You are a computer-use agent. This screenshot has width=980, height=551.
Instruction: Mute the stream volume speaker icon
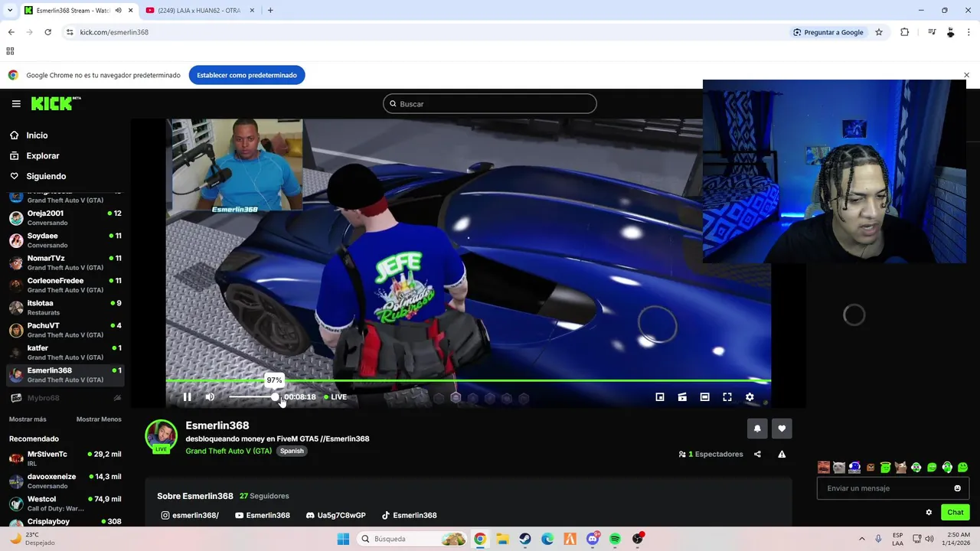pos(210,397)
